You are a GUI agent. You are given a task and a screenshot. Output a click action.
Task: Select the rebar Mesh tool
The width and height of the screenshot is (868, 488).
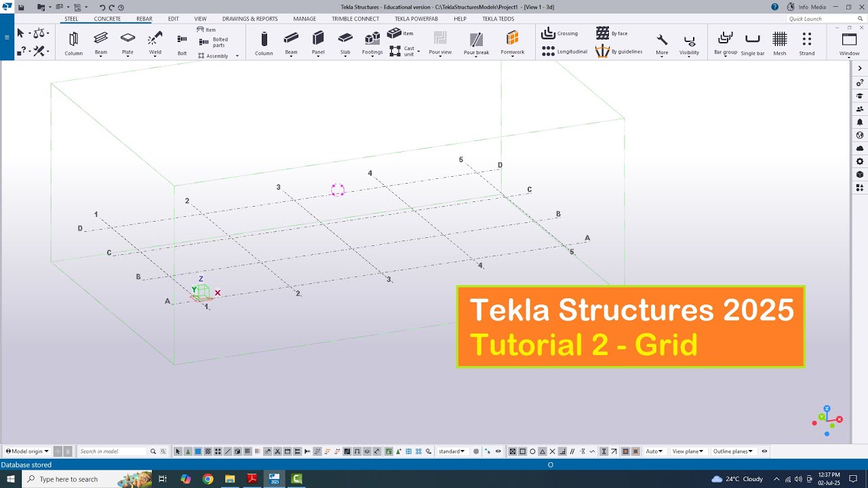click(x=780, y=43)
